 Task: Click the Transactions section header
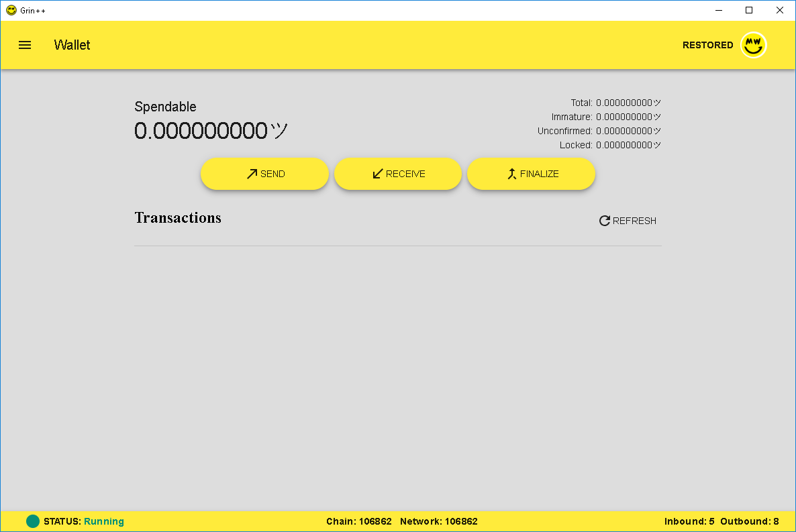(x=178, y=217)
